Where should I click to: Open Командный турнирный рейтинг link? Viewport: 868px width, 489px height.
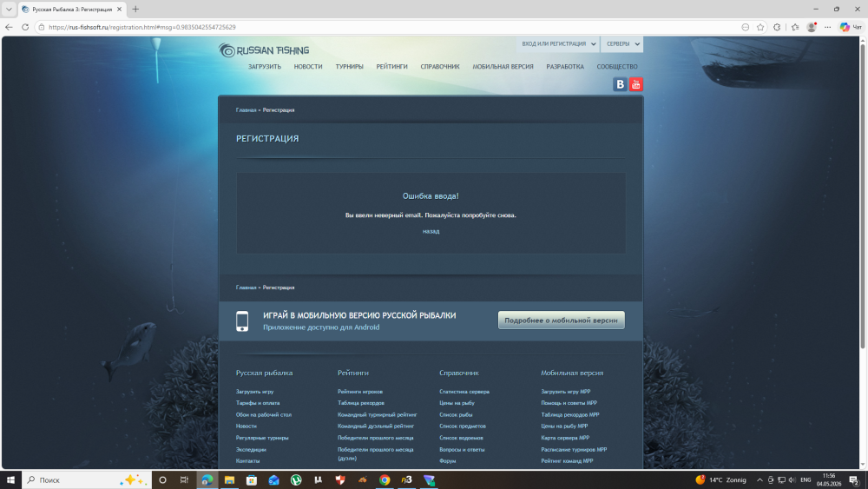378,415
